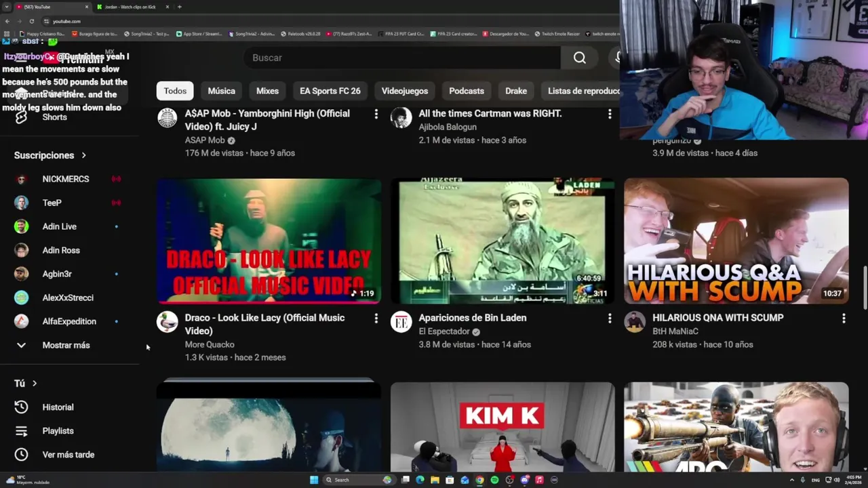Open options menu for Cartman was RIGHT video
The width and height of the screenshot is (868, 488).
pos(610,114)
